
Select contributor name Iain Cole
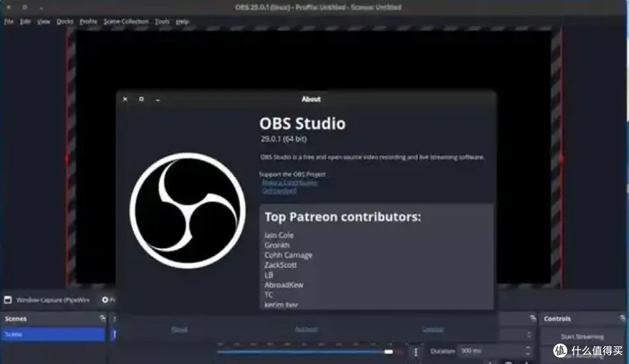279,235
